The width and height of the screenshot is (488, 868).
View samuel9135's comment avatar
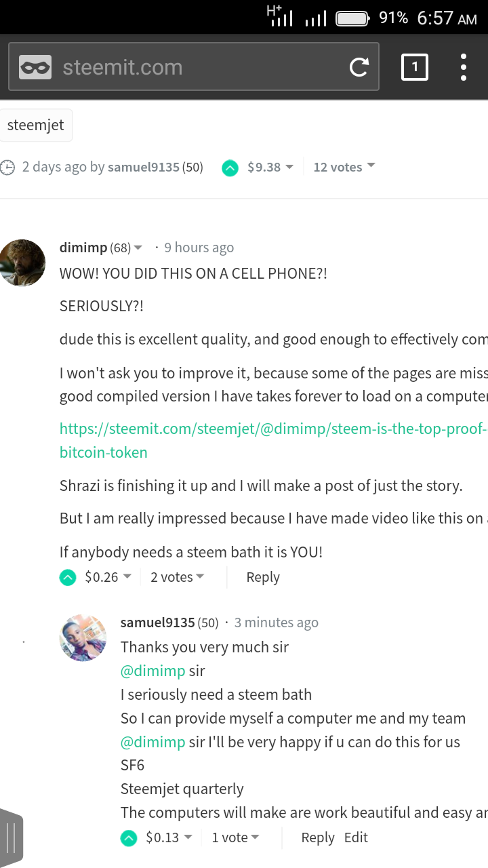[83, 637]
